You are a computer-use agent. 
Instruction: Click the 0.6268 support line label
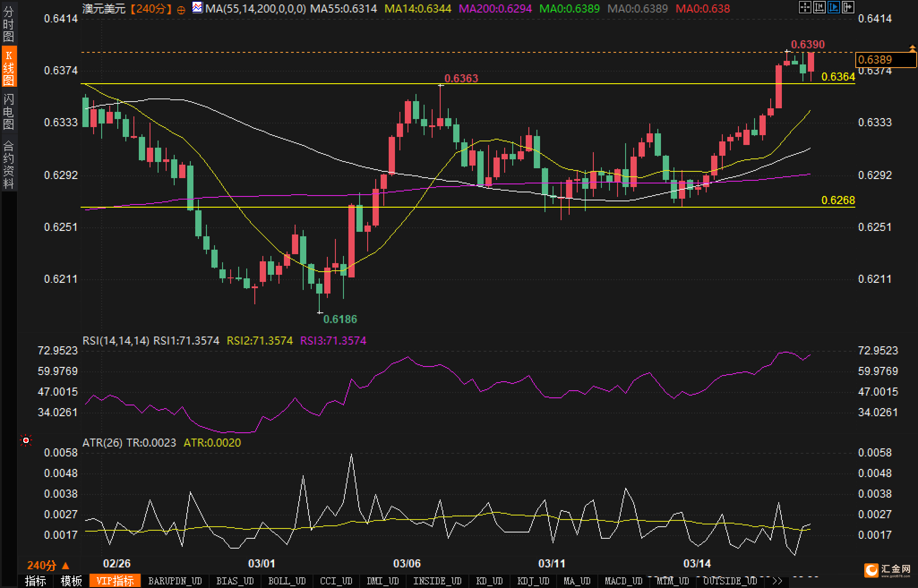(x=838, y=200)
